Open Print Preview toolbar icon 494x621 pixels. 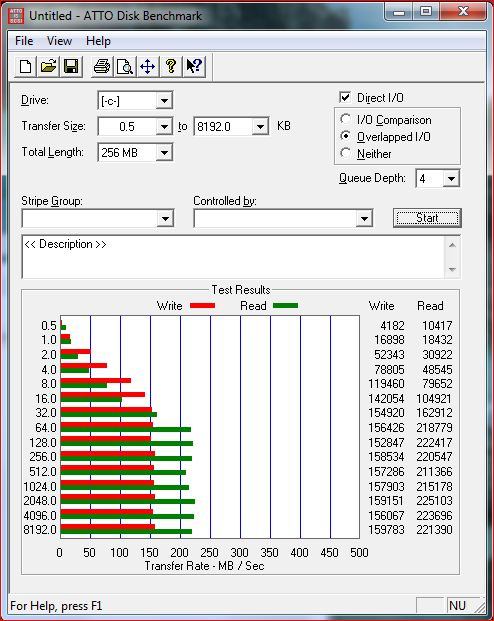click(125, 66)
